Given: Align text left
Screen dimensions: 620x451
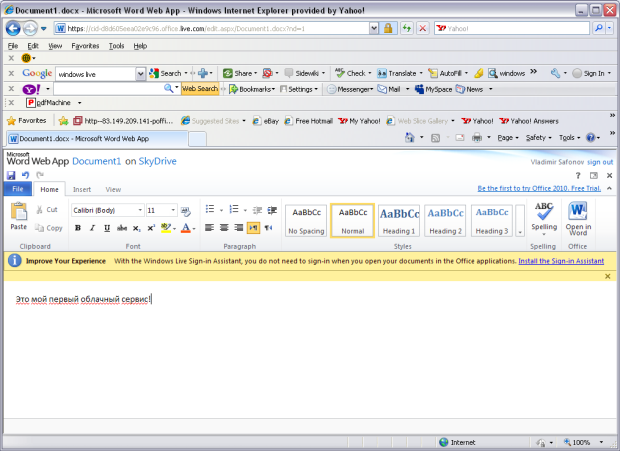Looking at the screenshot, I should click(210, 228).
